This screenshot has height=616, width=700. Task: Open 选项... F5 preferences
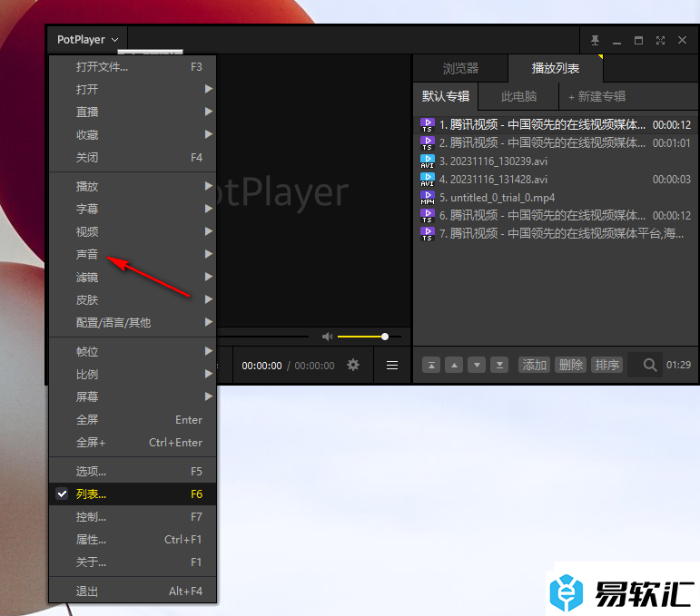pos(133,472)
